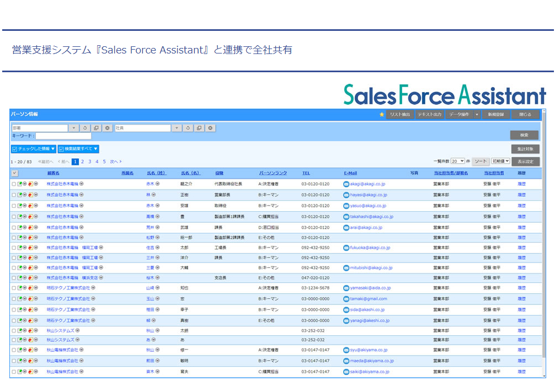Click 次へ to go to next page
Viewport: 560px width, 392px height.
[116, 162]
